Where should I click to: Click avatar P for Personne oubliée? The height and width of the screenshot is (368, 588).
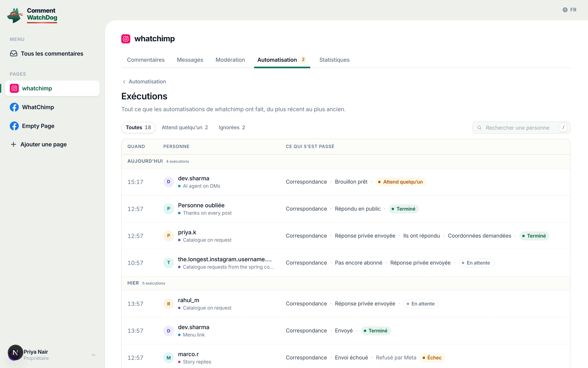point(169,209)
